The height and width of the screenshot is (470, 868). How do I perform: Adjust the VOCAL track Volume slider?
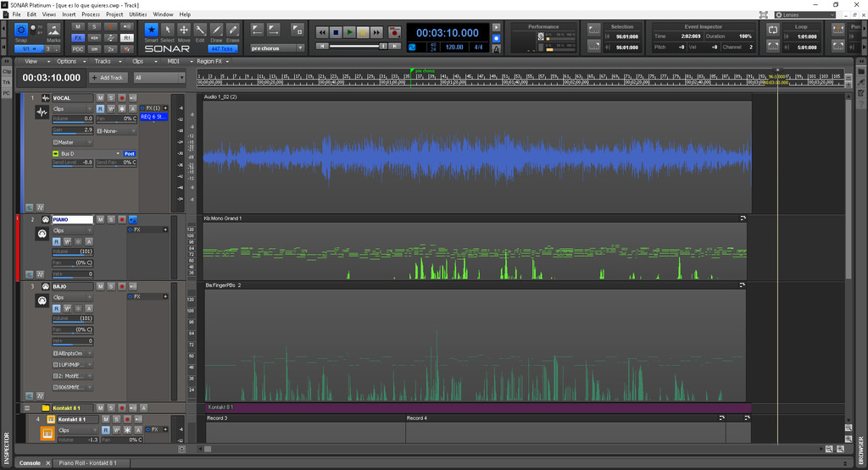73,119
